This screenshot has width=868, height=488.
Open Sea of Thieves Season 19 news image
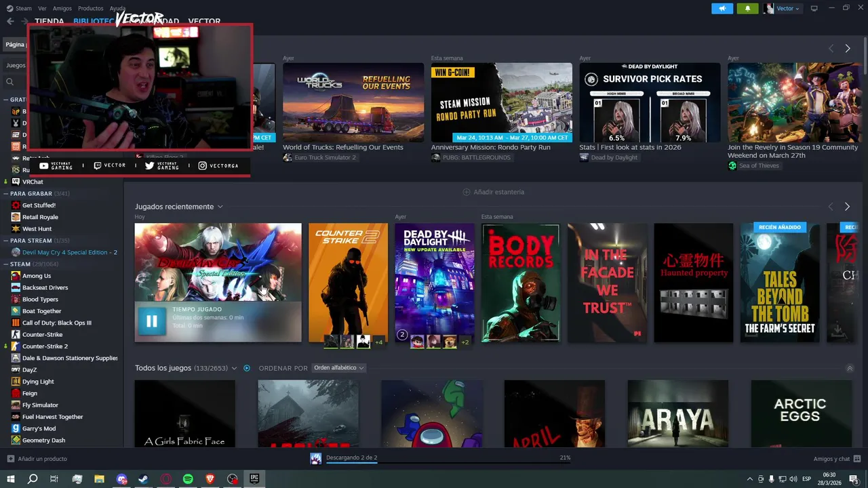794,102
